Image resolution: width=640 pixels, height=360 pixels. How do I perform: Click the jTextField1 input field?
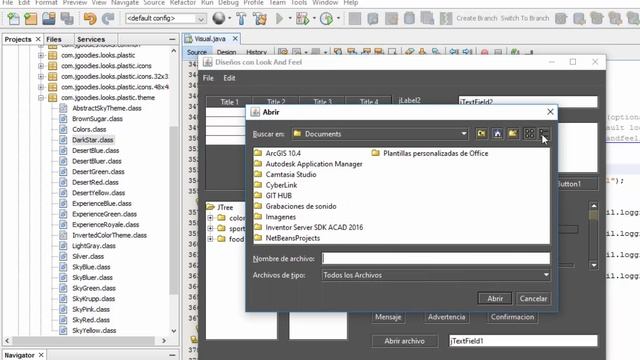523,341
